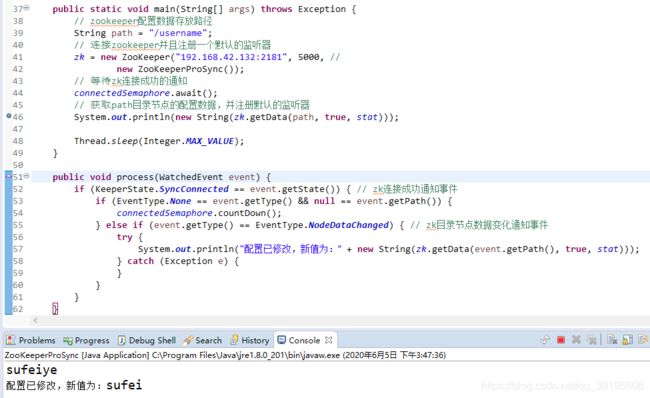Collapse the process method at line 51

coord(27,176)
